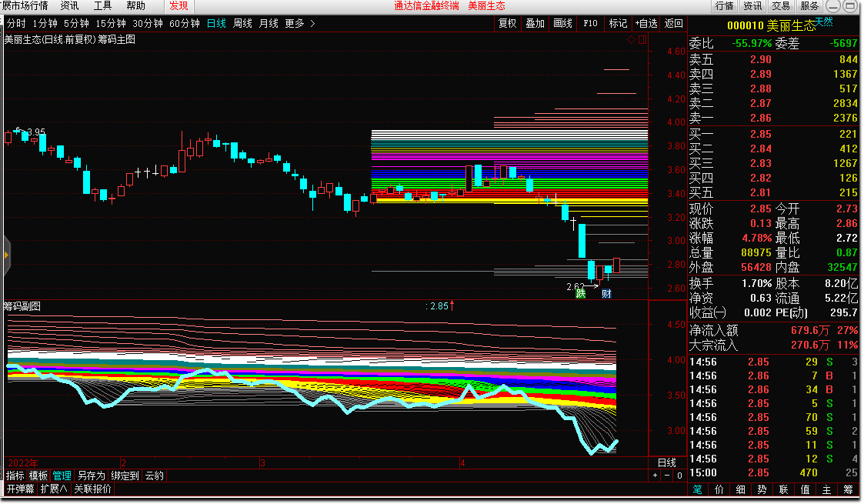The image size is (864, 504).
Task: Click the 筹码副图 sub-chart title
Action: coord(22,306)
